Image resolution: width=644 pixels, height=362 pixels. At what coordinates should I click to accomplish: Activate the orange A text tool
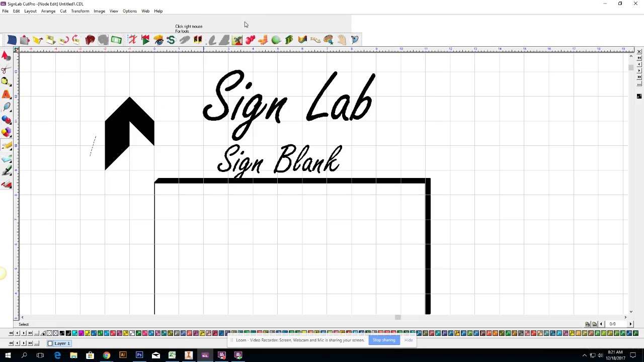6,94
